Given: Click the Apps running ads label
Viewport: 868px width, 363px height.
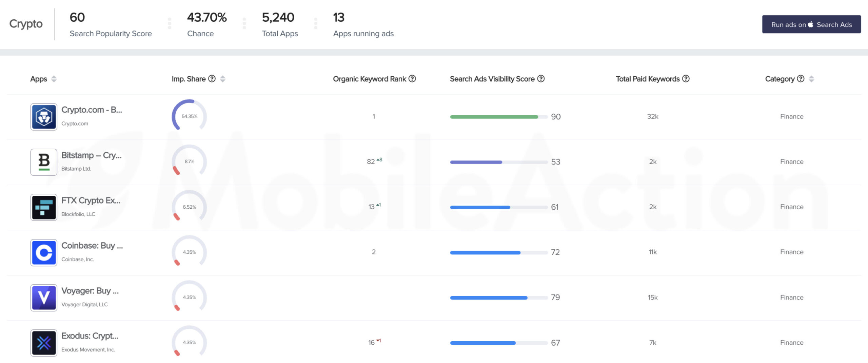Looking at the screenshot, I should click(363, 34).
